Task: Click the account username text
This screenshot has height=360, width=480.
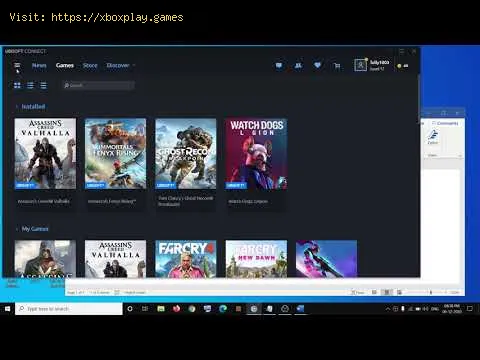Action: (x=379, y=62)
